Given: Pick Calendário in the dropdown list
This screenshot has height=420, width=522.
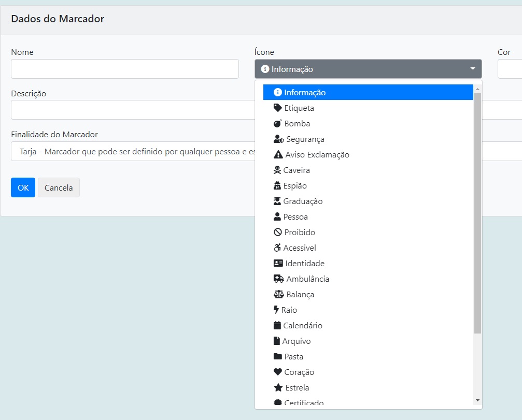Looking at the screenshot, I should coord(303,326).
